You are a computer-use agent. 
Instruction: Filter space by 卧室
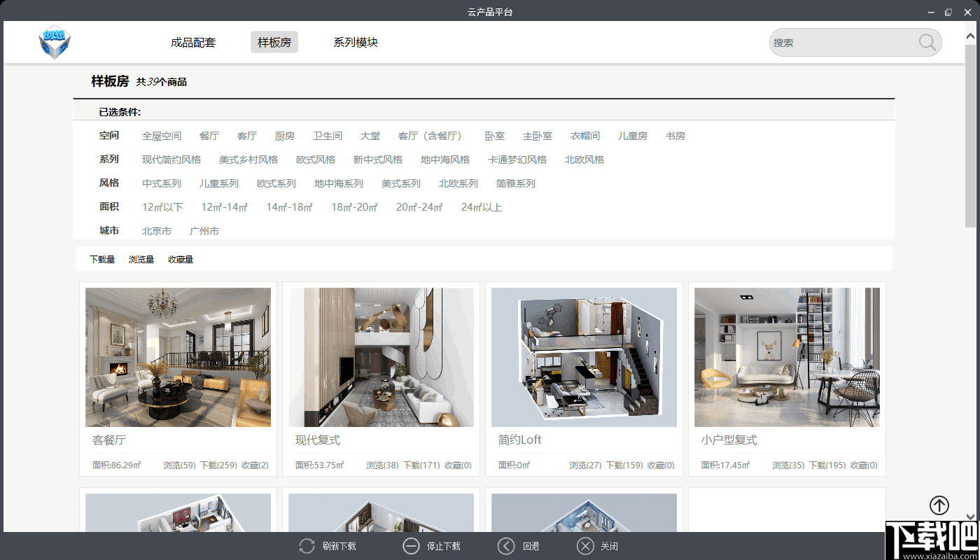click(495, 136)
